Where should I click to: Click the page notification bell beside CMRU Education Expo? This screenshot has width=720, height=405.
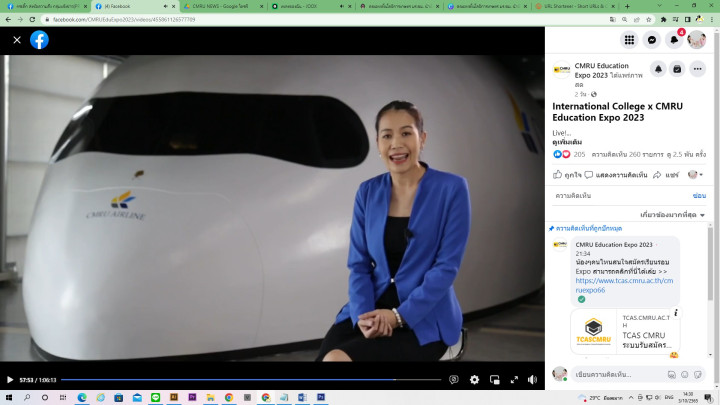pyautogui.click(x=658, y=69)
